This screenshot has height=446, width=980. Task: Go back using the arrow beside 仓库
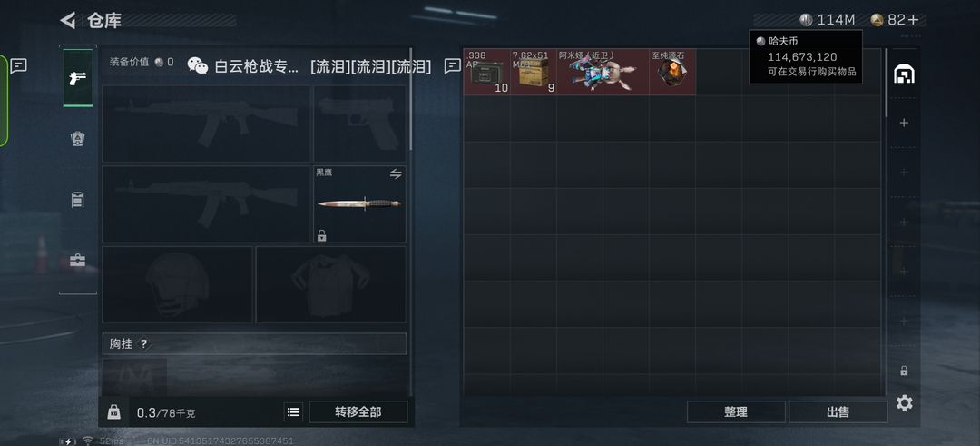pos(67,20)
